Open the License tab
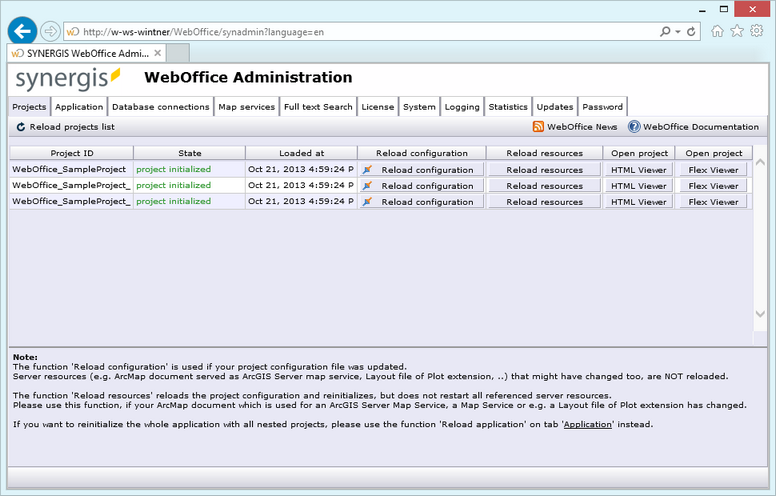Image resolution: width=776 pixels, height=496 pixels. (x=378, y=107)
